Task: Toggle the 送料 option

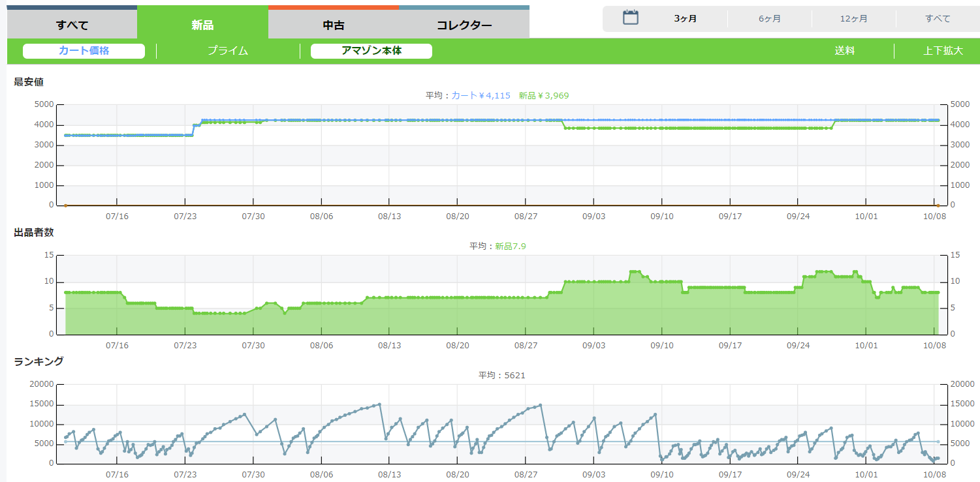Action: (844, 51)
